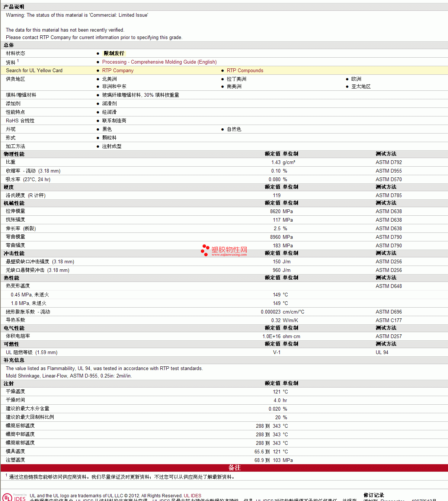Click the 8960 MPa flexural modulus value

tap(281, 237)
